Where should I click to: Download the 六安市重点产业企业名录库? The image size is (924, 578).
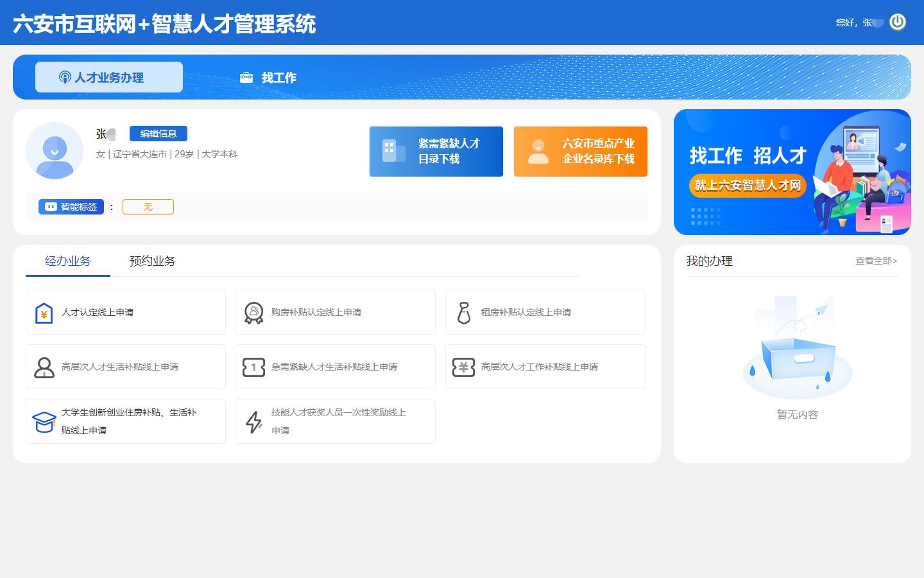(x=580, y=152)
